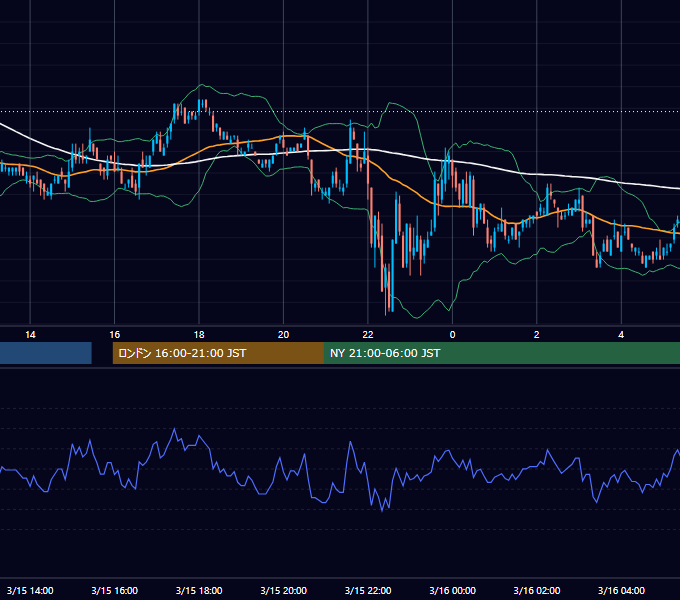Click the NY 21:00-06:00 JST session bar
The width and height of the screenshot is (680, 600).
[502, 353]
